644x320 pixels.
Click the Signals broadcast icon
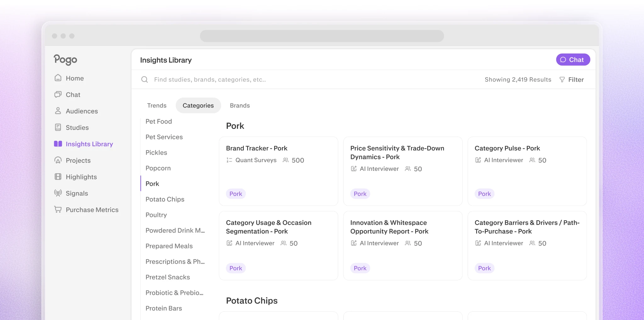pos(58,193)
